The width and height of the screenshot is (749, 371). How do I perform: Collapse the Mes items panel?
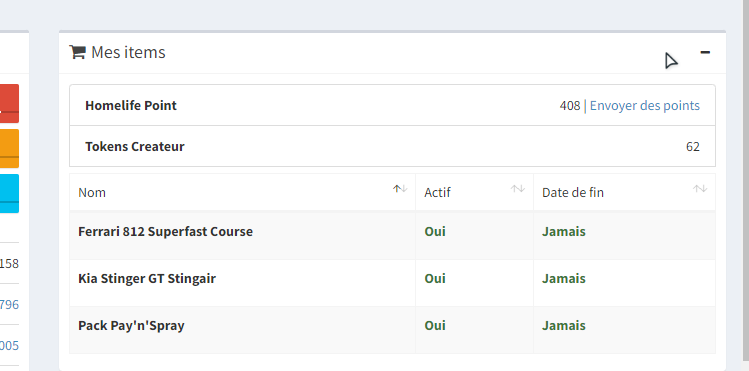click(x=705, y=52)
